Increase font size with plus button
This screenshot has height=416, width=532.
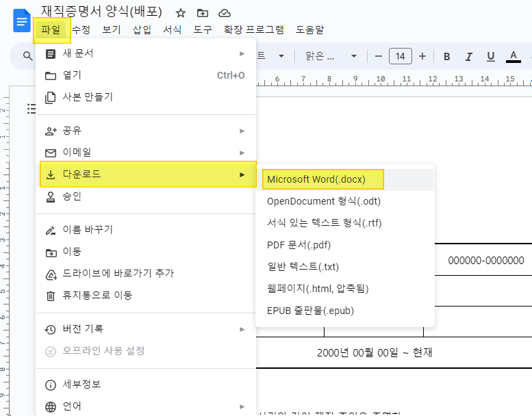(422, 56)
